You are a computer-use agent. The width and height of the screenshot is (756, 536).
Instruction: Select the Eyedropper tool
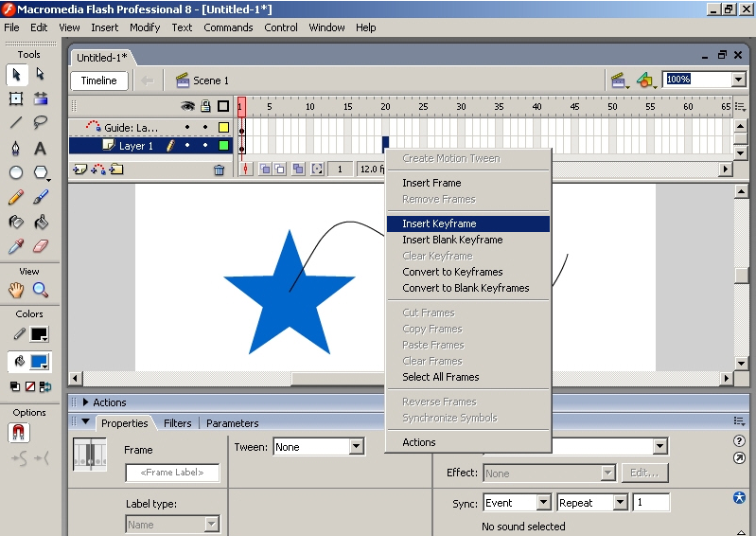click(16, 246)
